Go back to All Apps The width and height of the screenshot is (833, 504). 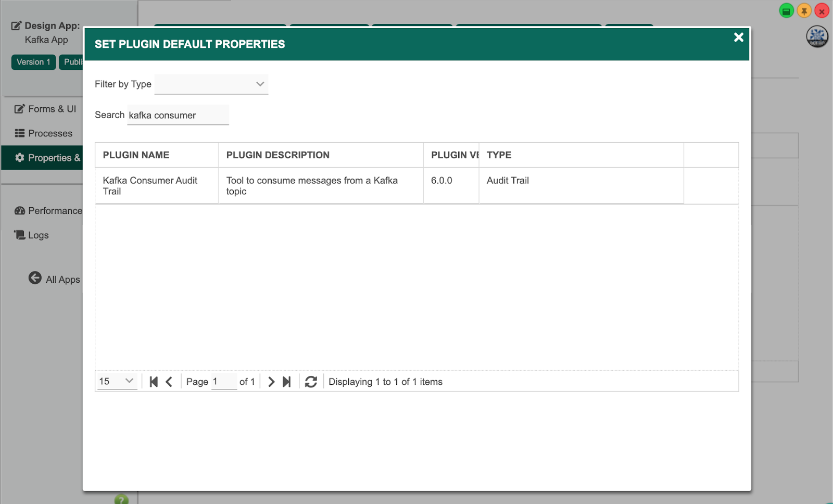click(55, 279)
